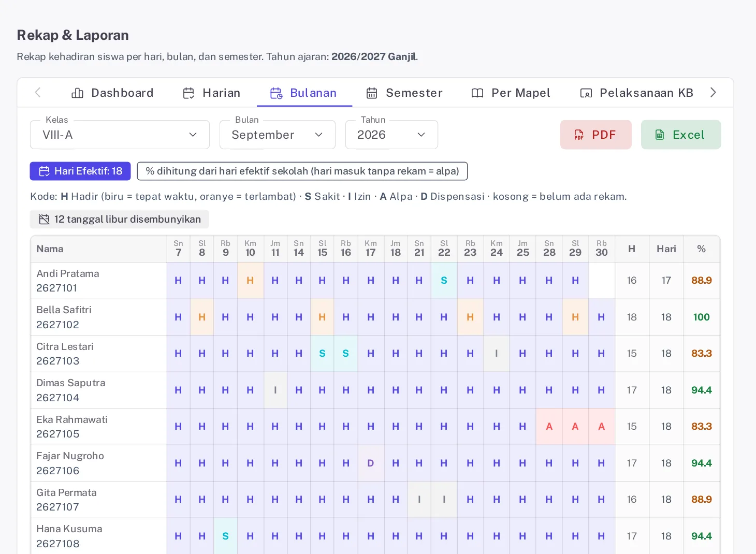
Task: Open the Per Mapel tab
Action: click(x=511, y=93)
